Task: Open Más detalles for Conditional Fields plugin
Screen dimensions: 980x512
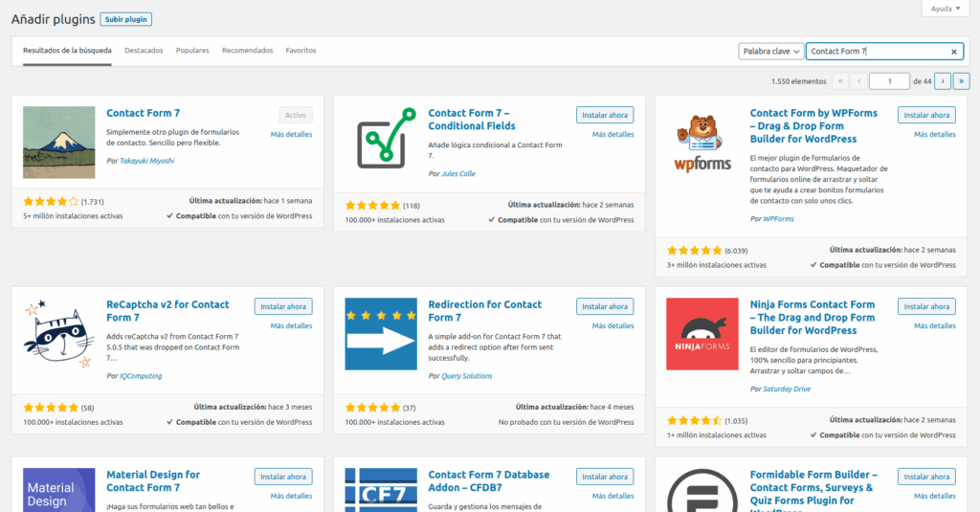Action: tap(613, 134)
